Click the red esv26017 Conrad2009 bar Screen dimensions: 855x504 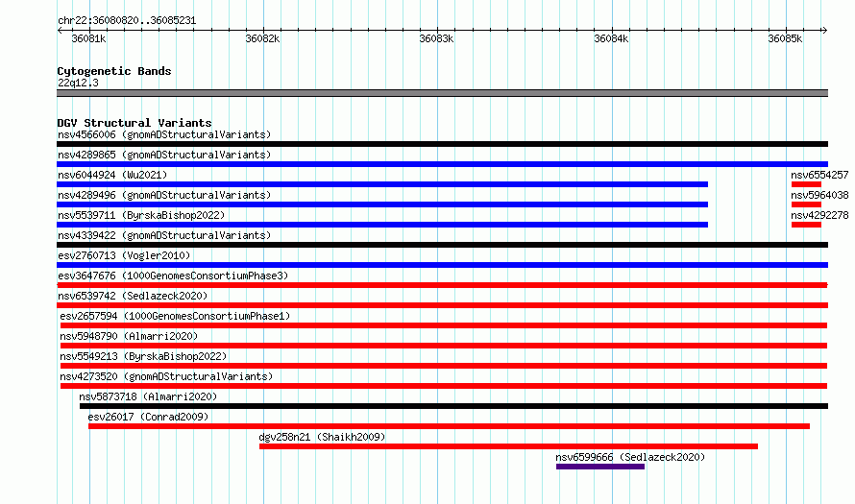point(450,426)
